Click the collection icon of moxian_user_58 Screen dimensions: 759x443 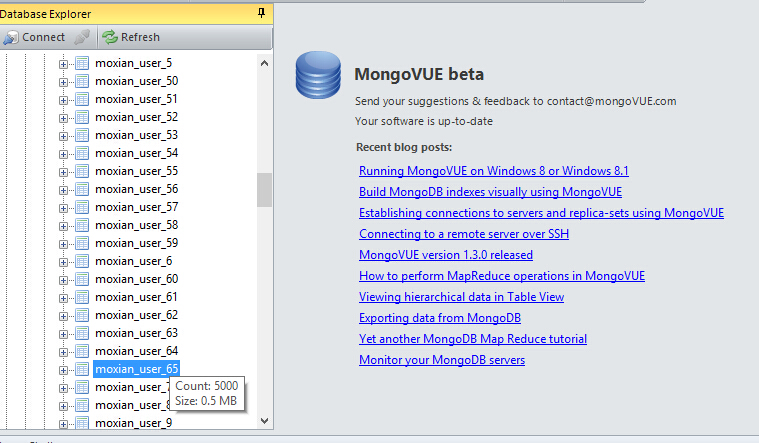click(82, 225)
